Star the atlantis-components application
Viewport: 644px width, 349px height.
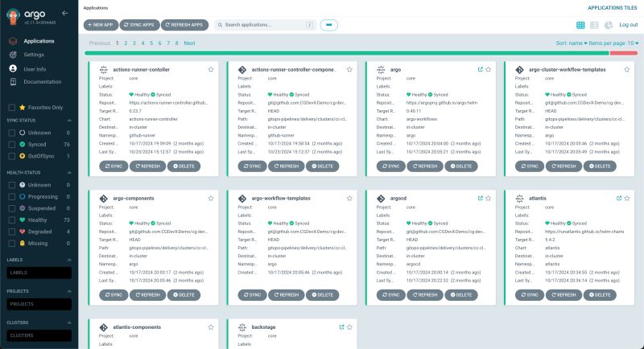[x=211, y=326]
